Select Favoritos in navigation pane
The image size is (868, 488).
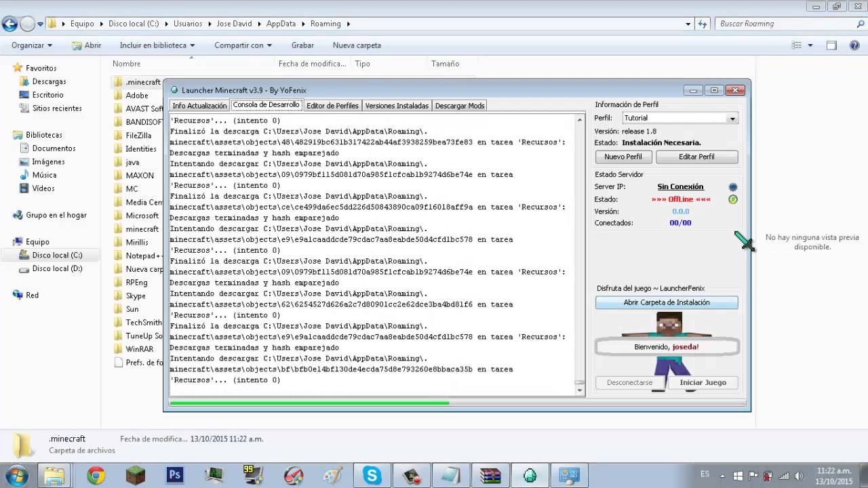point(41,68)
